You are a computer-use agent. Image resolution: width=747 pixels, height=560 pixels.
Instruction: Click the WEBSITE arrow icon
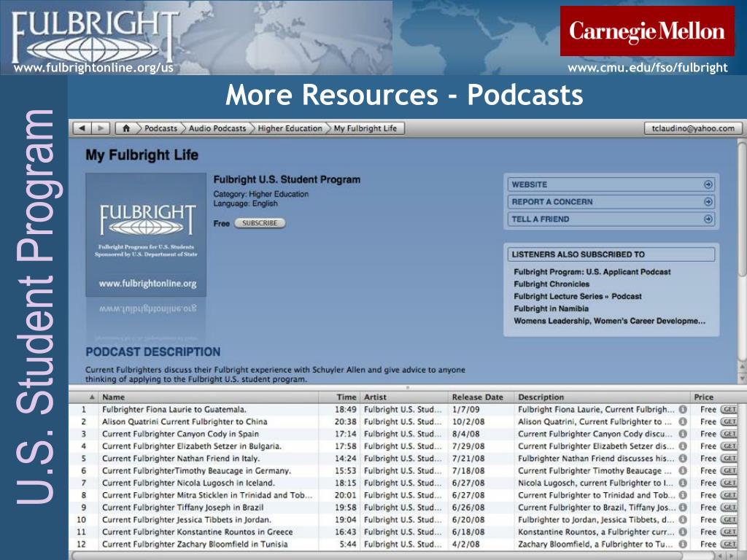[708, 184]
